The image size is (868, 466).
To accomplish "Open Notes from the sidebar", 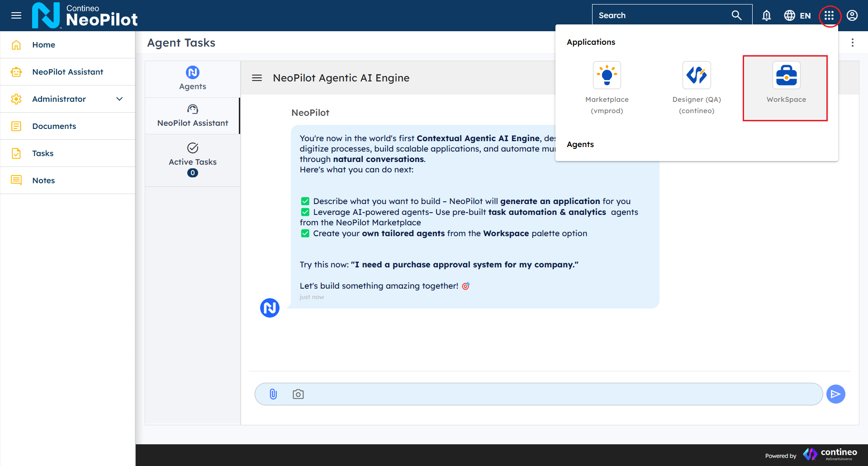I will tap(43, 181).
